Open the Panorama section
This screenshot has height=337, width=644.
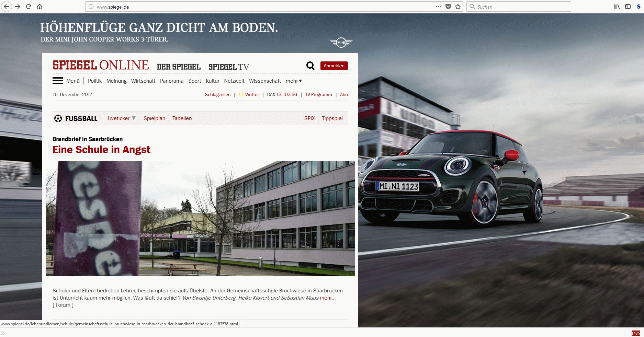tap(172, 81)
